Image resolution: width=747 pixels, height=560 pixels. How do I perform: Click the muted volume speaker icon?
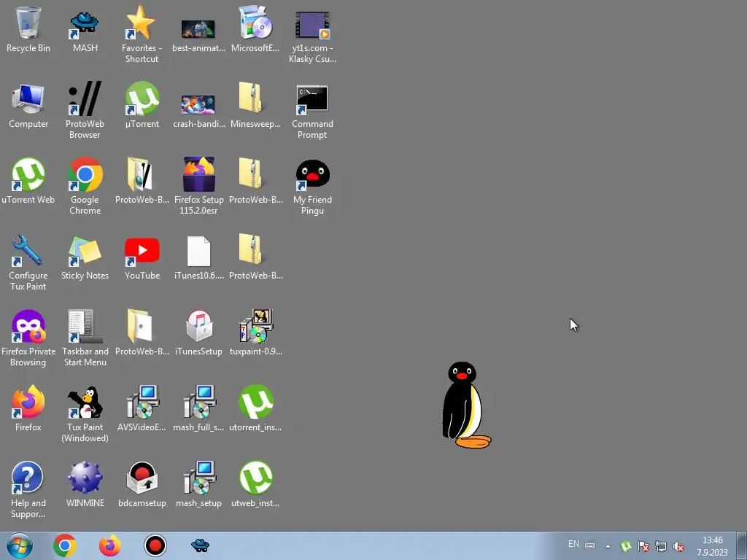pyautogui.click(x=678, y=546)
